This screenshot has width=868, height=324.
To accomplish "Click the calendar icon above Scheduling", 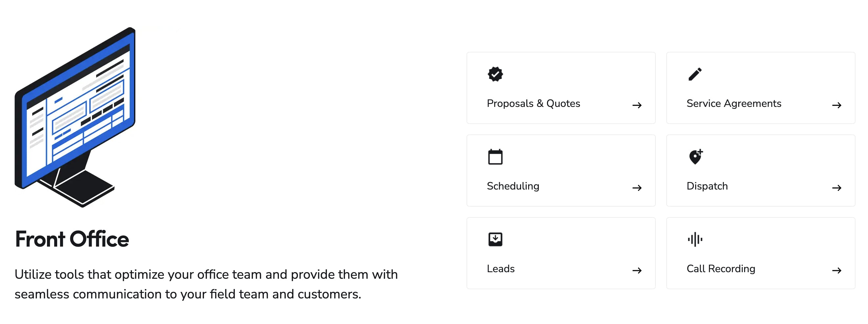I will tap(495, 157).
